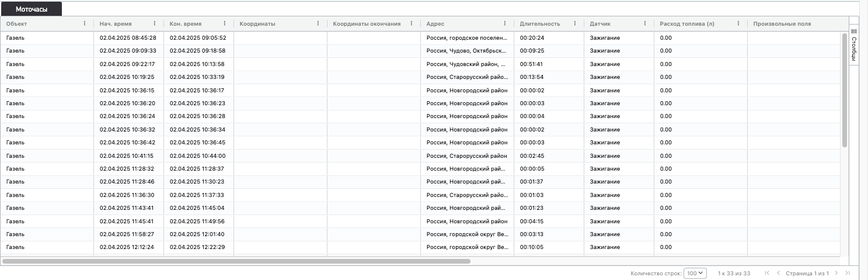868x280 pixels.
Task: Go to the next page arrow
Action: pyautogui.click(x=836, y=273)
